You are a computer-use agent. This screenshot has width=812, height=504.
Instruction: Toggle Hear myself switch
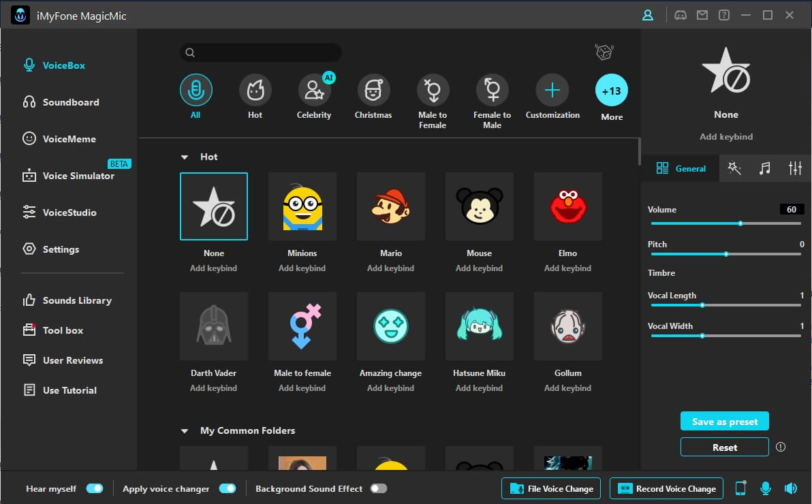click(x=95, y=488)
